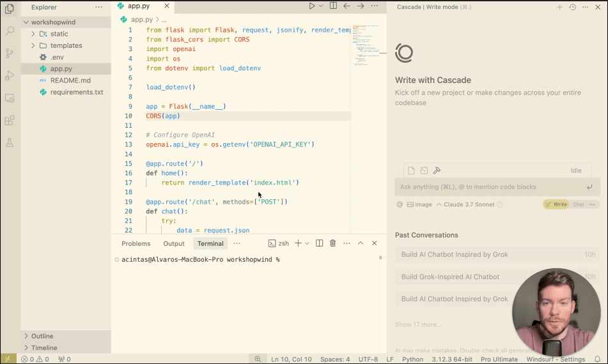The image size is (608, 364).
Task: Open Windsurf - Settings in status bar
Action: tap(556, 359)
